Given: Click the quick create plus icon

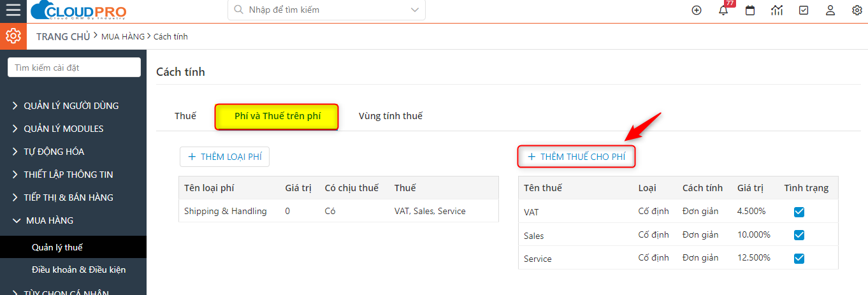Looking at the screenshot, I should pos(697,10).
